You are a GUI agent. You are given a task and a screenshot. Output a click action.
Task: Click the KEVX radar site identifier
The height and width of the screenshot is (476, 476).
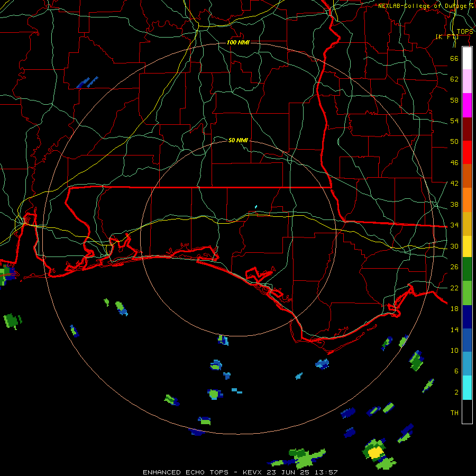pos(253,472)
